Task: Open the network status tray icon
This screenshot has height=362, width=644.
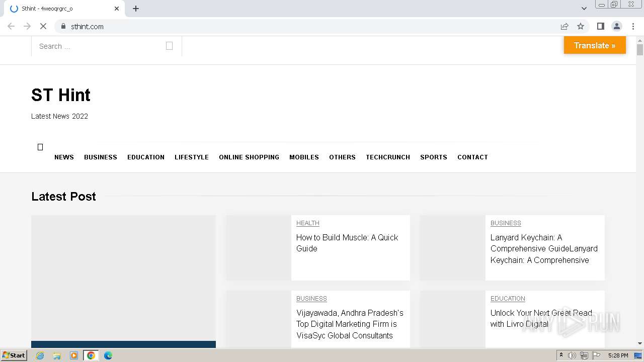Action: coord(584,355)
